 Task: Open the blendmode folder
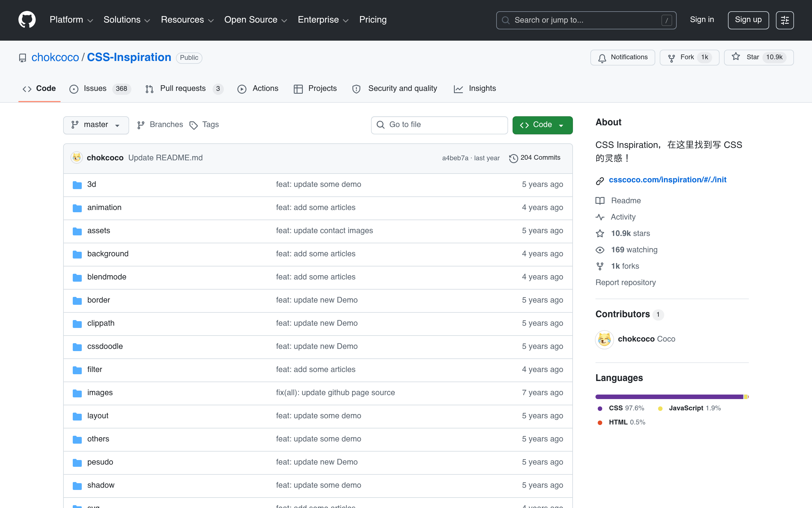point(107,277)
